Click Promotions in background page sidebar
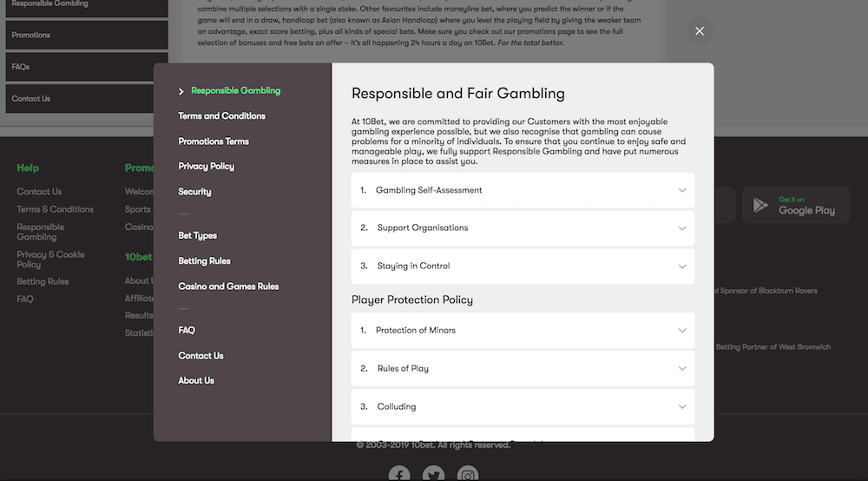The height and width of the screenshot is (481, 868). [86, 35]
